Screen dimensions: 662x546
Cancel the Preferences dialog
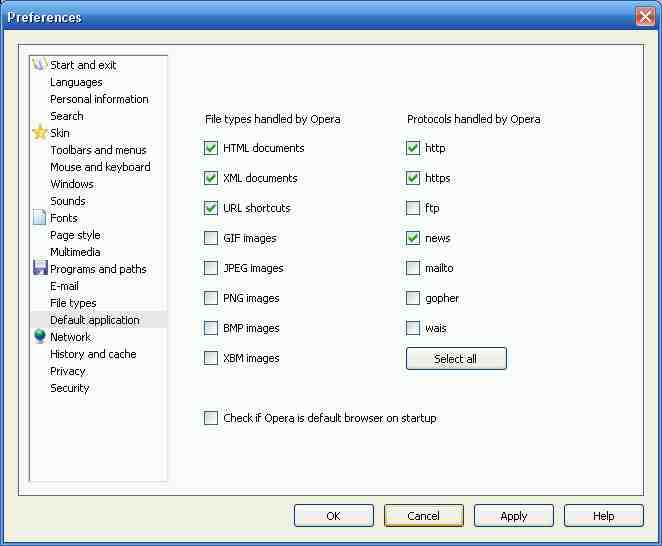[423, 516]
